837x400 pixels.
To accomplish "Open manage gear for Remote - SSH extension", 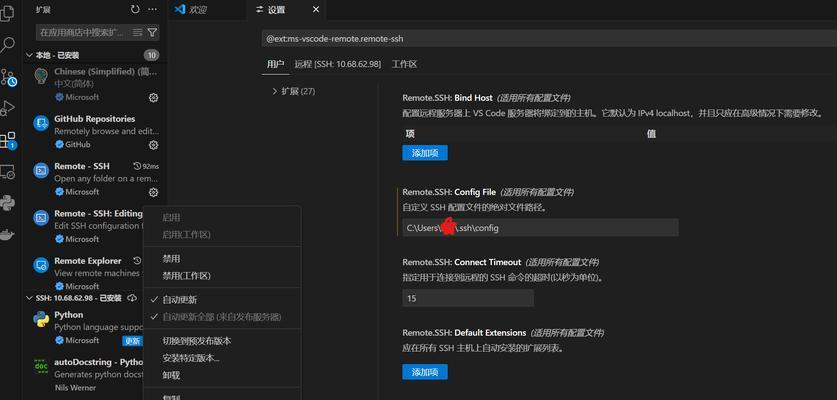I will click(153, 192).
